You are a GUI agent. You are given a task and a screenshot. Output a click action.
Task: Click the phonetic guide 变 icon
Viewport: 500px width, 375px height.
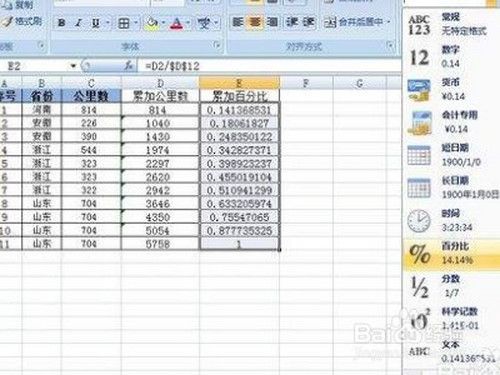pyautogui.click(x=204, y=23)
